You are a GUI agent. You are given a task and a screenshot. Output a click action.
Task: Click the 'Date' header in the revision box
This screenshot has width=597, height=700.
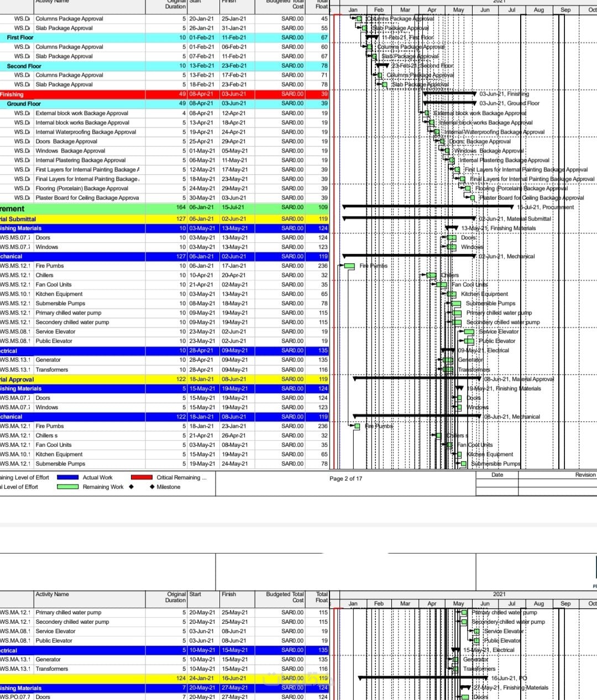497,475
